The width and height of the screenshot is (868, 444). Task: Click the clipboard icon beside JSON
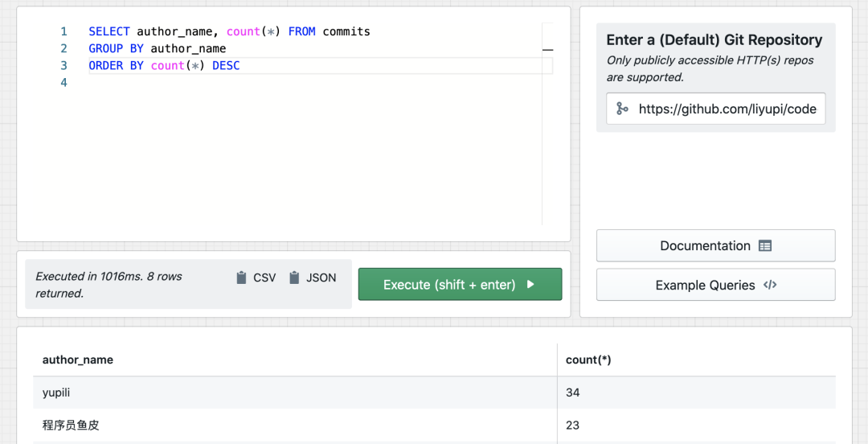[294, 277]
